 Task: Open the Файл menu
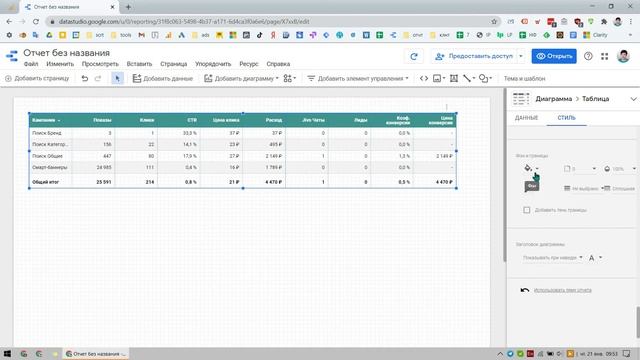[31, 64]
